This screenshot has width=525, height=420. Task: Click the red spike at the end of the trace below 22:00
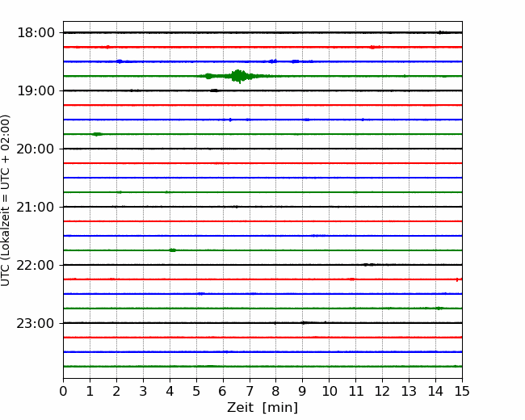pyautogui.click(x=458, y=279)
